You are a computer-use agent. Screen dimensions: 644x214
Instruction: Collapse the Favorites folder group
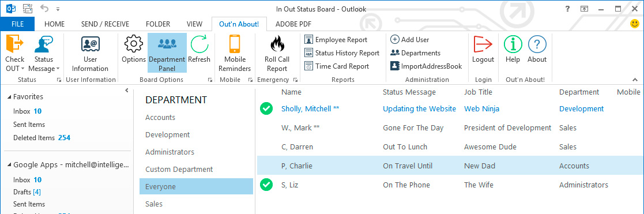point(9,97)
